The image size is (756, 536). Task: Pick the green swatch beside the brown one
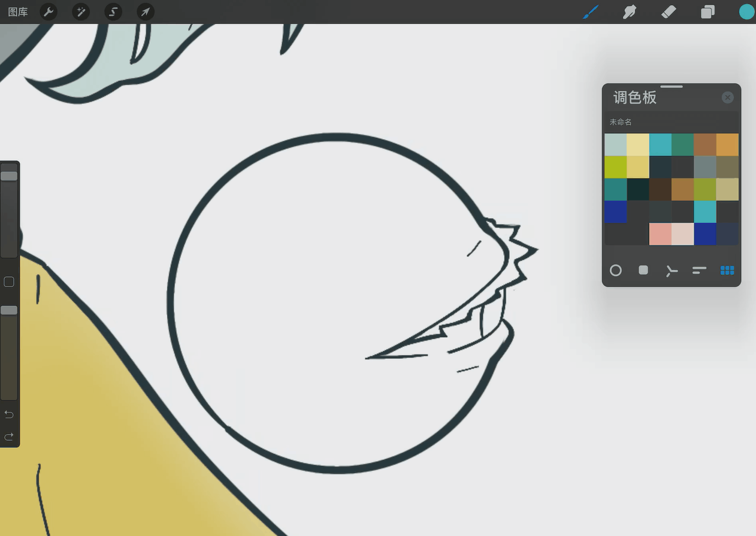tap(682, 145)
